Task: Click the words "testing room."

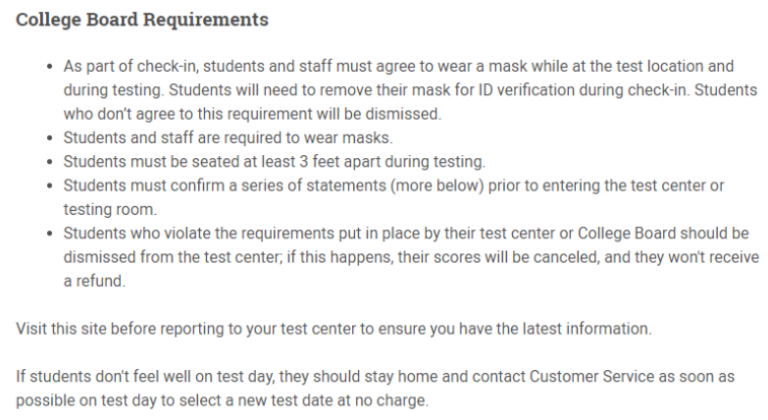Action: click(110, 210)
